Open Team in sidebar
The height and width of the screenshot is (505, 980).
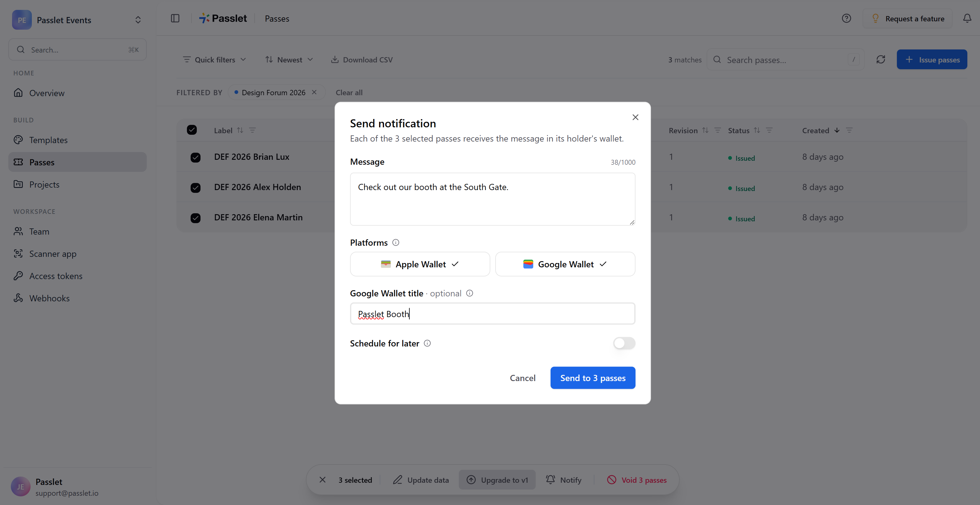coord(77,231)
